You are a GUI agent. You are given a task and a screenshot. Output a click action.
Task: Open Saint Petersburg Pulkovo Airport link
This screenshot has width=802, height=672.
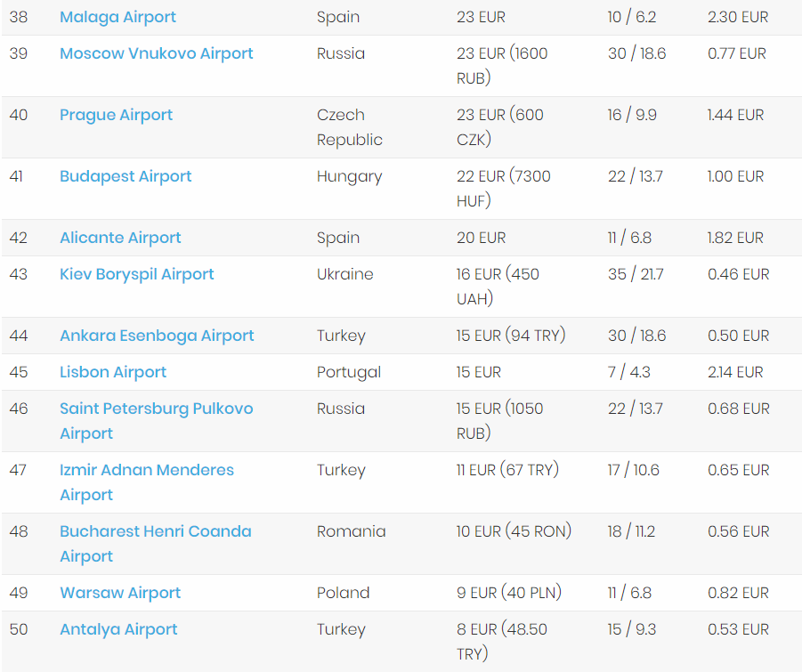pos(156,409)
